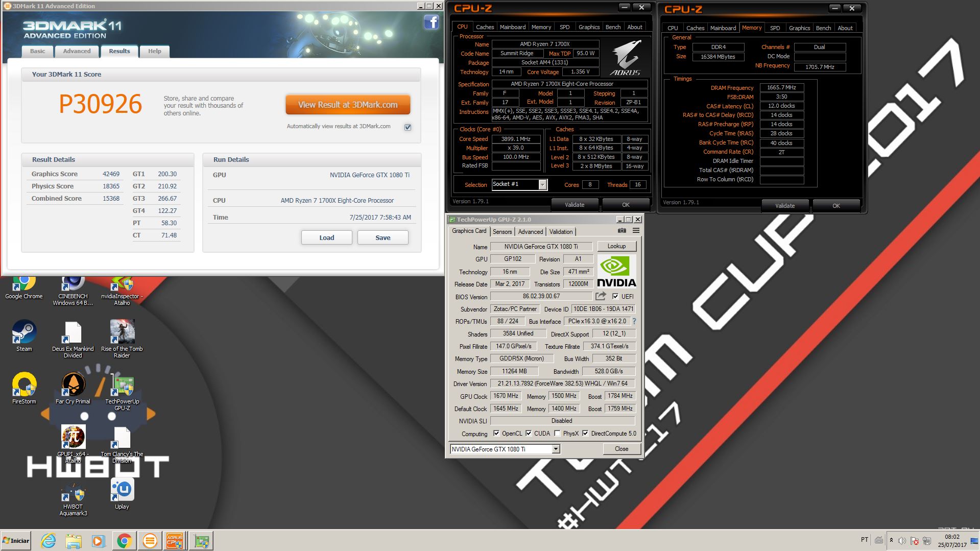
Task: Open Deus Ex Mankind Divided shortcut
Action: (73, 339)
